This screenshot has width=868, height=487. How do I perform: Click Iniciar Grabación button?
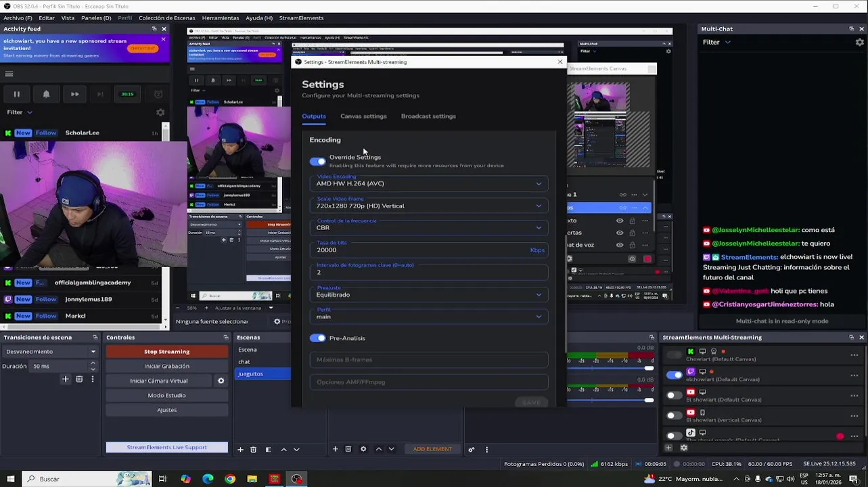pyautogui.click(x=167, y=366)
